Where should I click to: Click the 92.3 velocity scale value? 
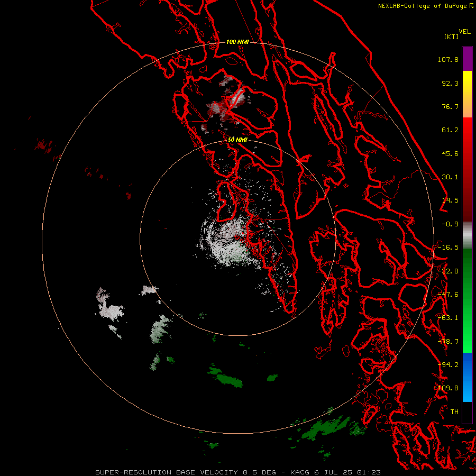point(450,83)
